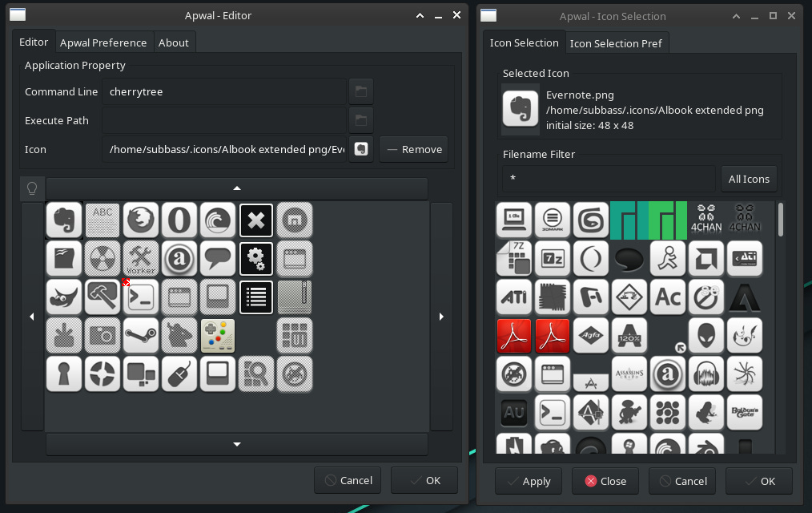Screen dimensions: 812x513
Task: Switch to the Editor tab
Action: [34, 42]
